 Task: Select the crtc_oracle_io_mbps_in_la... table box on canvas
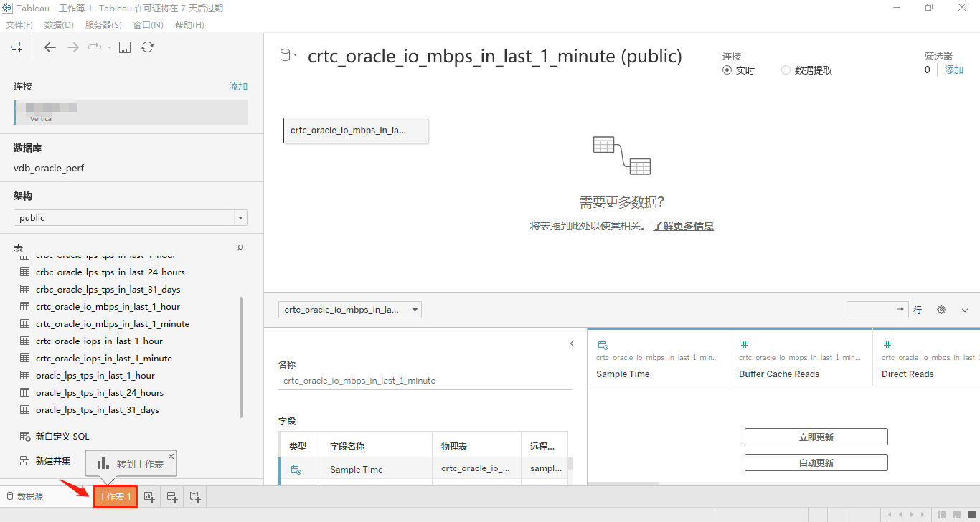click(356, 130)
